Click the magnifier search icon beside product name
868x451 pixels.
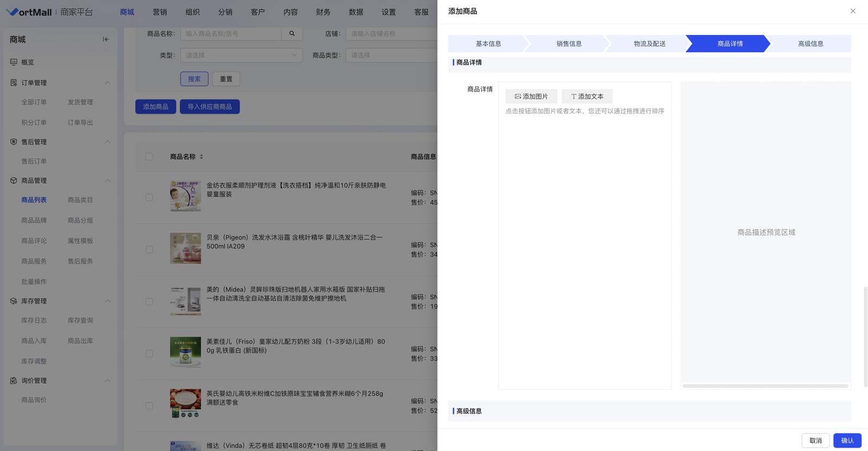click(x=292, y=34)
